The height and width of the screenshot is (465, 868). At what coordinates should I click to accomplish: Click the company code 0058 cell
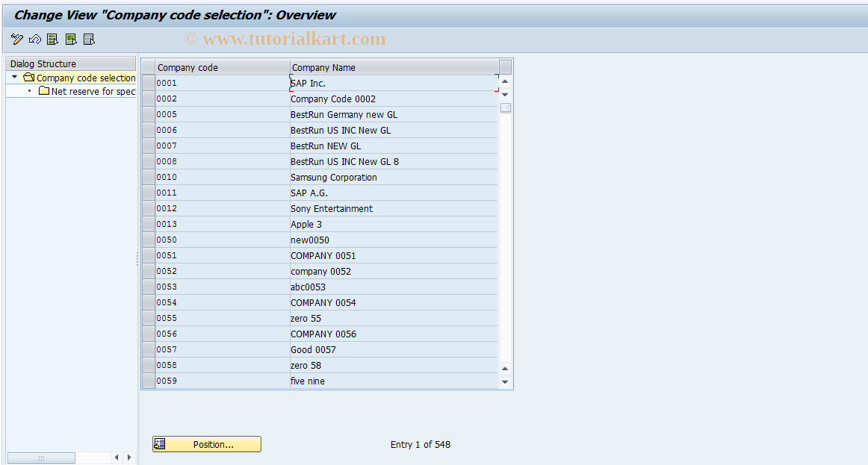[223, 365]
